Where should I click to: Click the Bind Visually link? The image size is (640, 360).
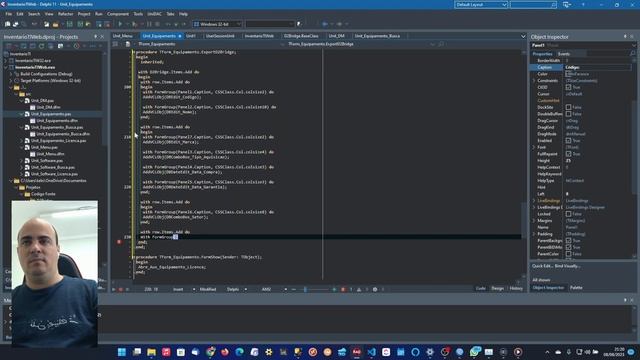[x=567, y=266]
